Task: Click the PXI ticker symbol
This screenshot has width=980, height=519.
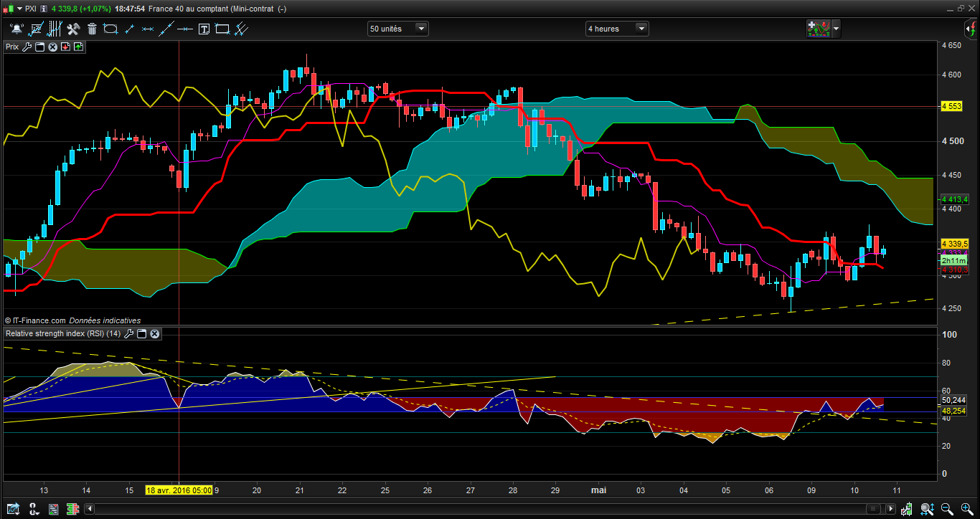Action: [x=31, y=9]
